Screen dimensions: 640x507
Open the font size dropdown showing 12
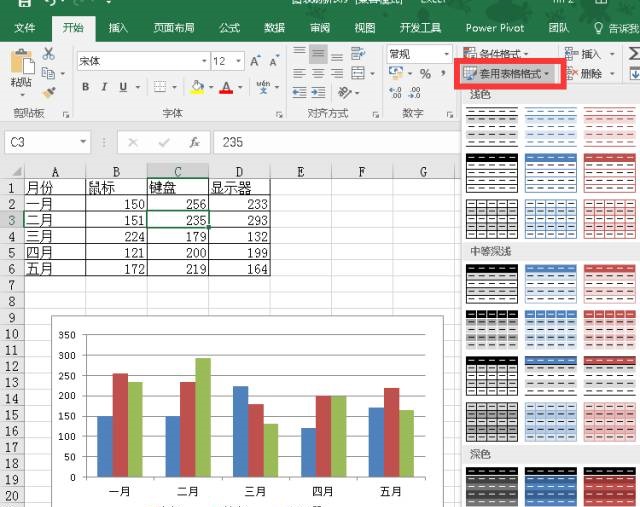point(238,62)
